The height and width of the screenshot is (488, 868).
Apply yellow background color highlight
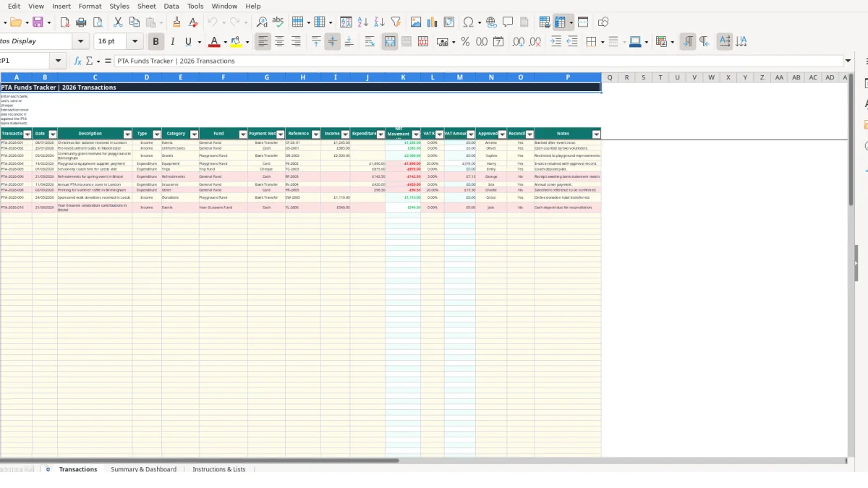236,42
